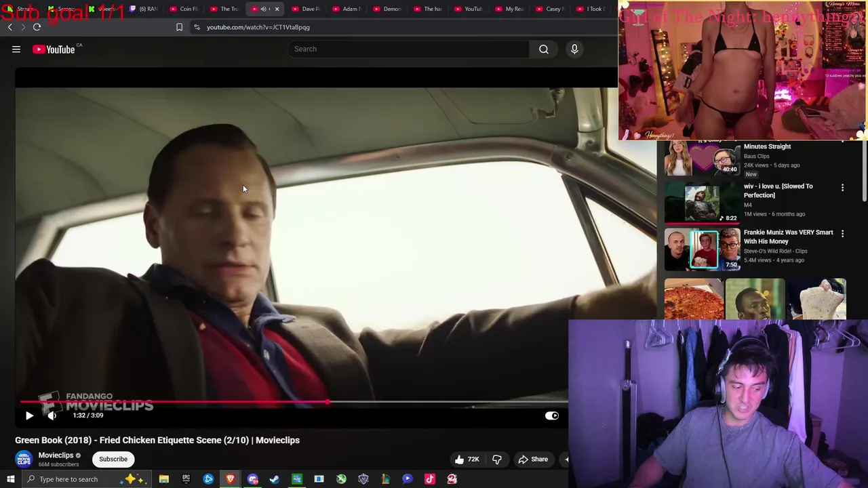Open File Explorer from the taskbar

tap(163, 479)
